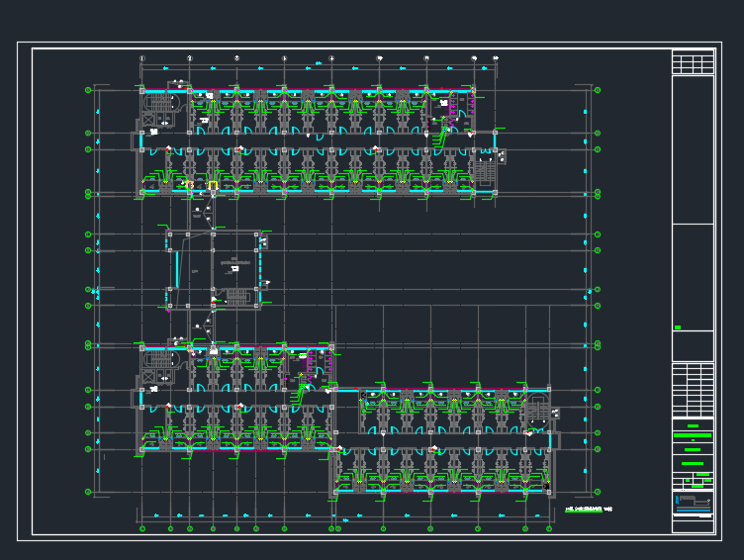Pick grid axis bubble 1 above the plan
The height and width of the screenshot is (560, 744).
click(x=141, y=58)
